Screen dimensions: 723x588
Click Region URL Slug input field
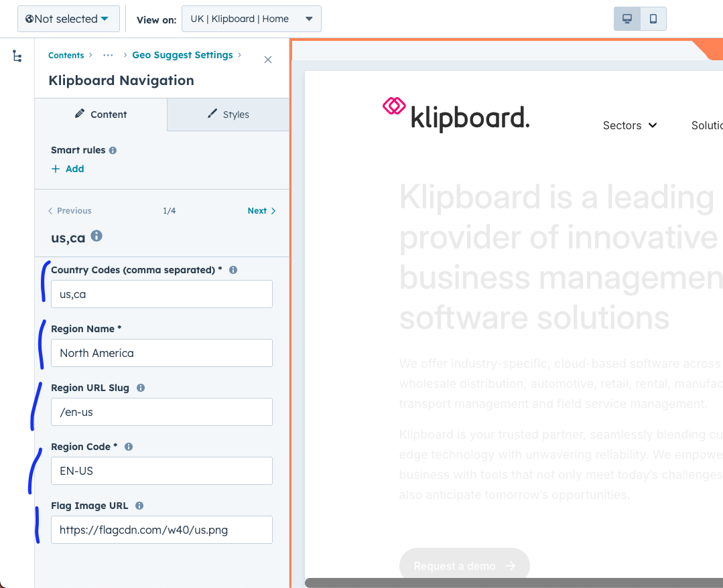click(x=162, y=412)
